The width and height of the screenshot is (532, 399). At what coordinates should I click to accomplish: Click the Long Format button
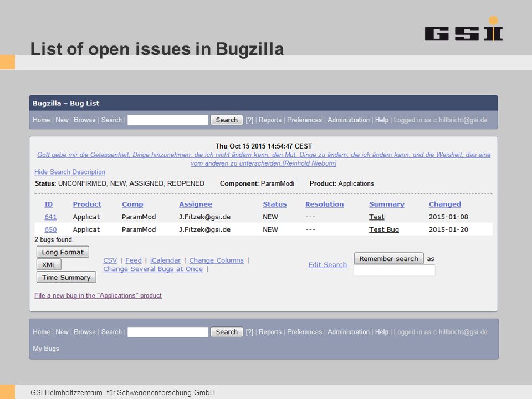[x=63, y=252]
